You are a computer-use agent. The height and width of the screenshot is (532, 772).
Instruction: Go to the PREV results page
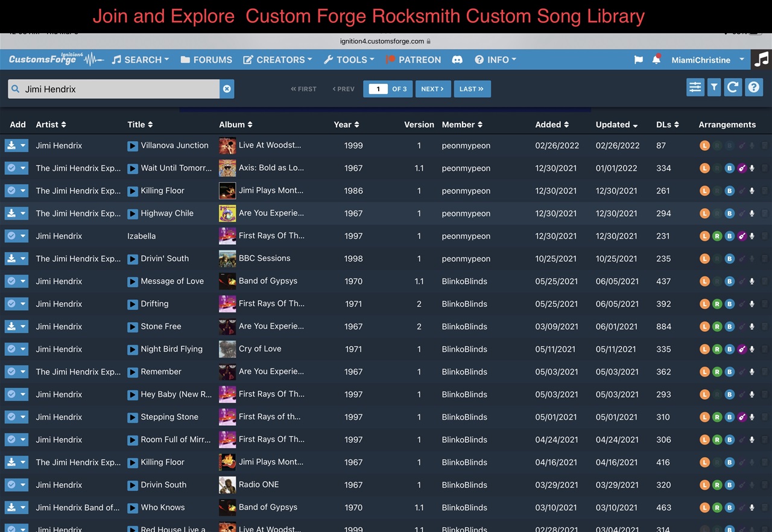(x=343, y=89)
